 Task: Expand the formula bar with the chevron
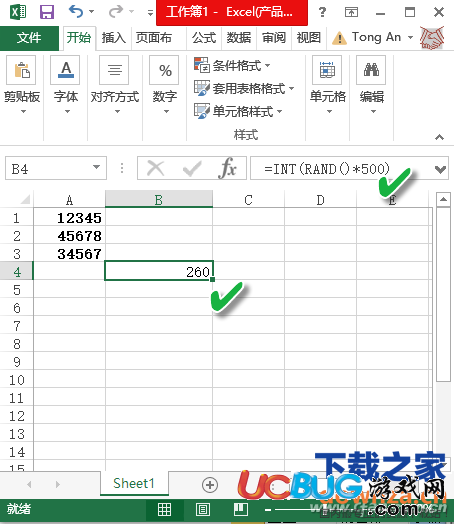pyautogui.click(x=441, y=169)
